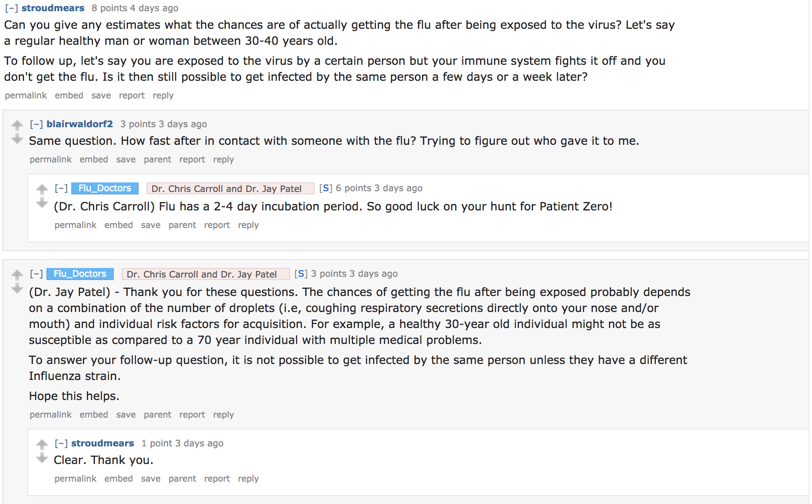The image size is (812, 504).
Task: Downvote stroudmears' "Clear. Thank you." reply
Action: click(x=42, y=458)
